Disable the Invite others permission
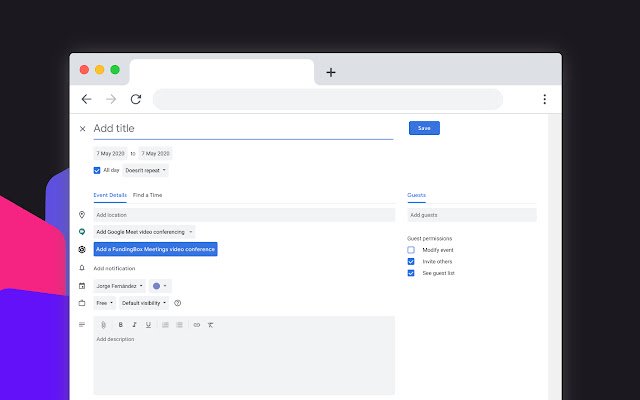The width and height of the screenshot is (640, 400). [x=411, y=261]
